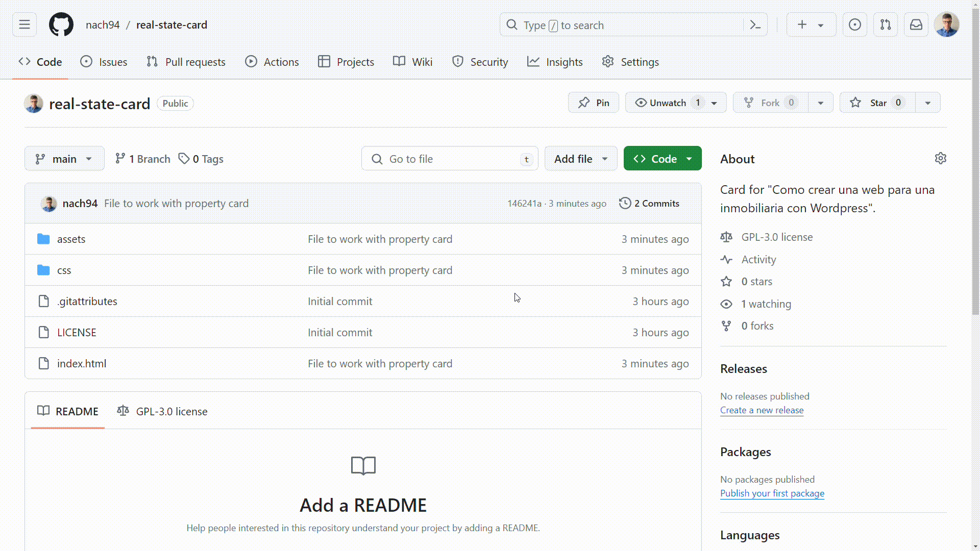Open the hamburger navigation menu
The width and height of the screenshot is (980, 551).
(24, 24)
